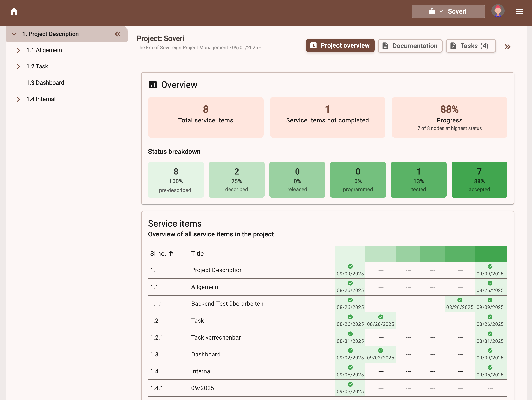Image resolution: width=532 pixels, height=400 pixels.
Task: Click the user avatar picture
Action: 498,11
